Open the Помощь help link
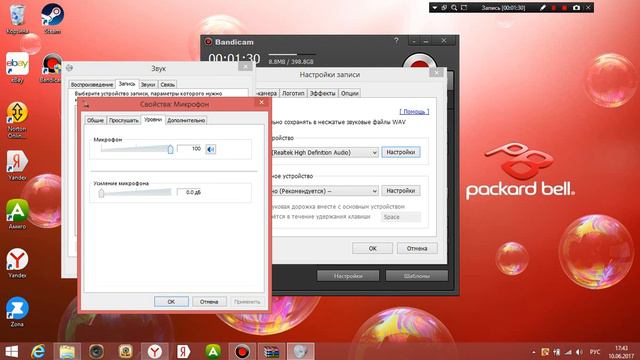 click(x=414, y=112)
